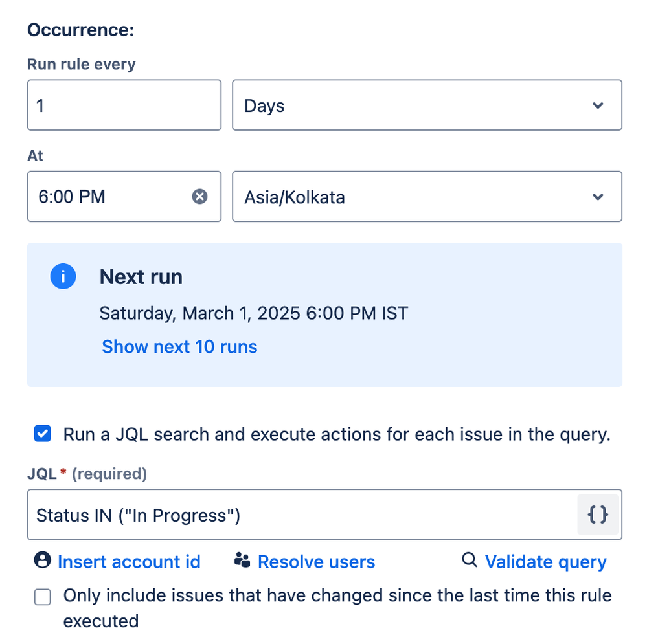Viewport: 647px width, 644px height.
Task: Click the Validate query link
Action: (545, 562)
